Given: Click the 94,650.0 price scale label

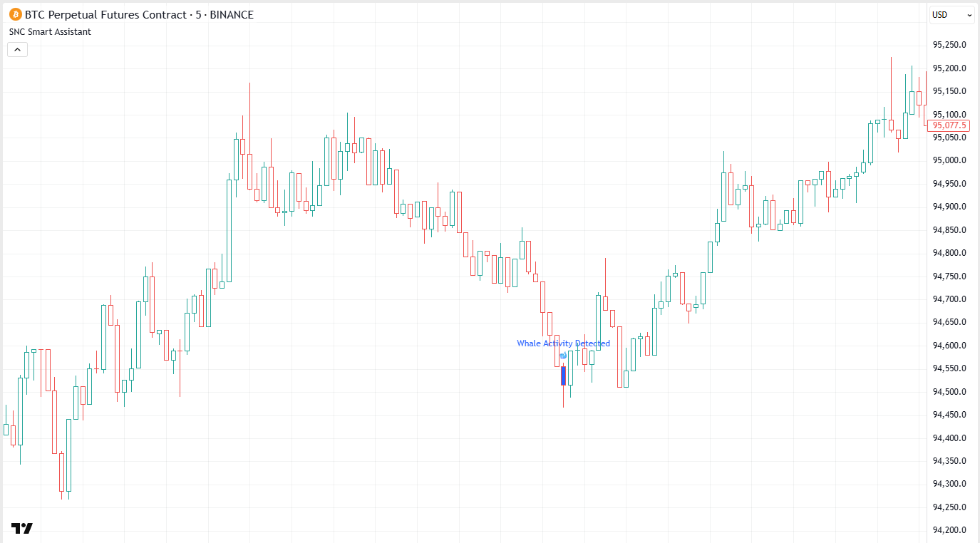Looking at the screenshot, I should [x=949, y=322].
